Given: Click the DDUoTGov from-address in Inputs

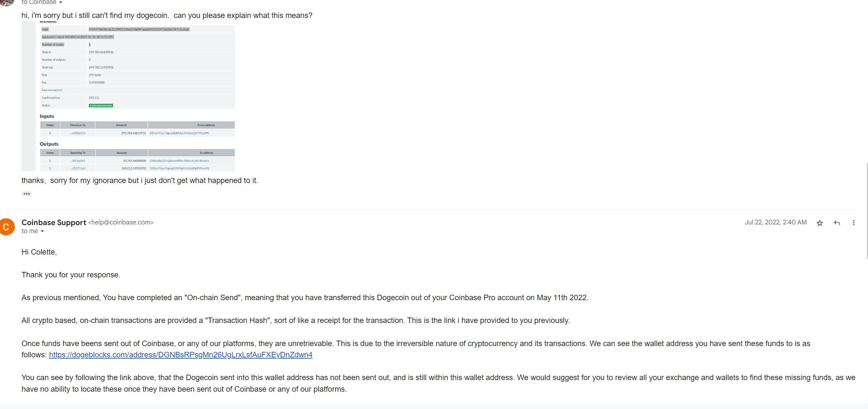Looking at the screenshot, I should (179, 133).
